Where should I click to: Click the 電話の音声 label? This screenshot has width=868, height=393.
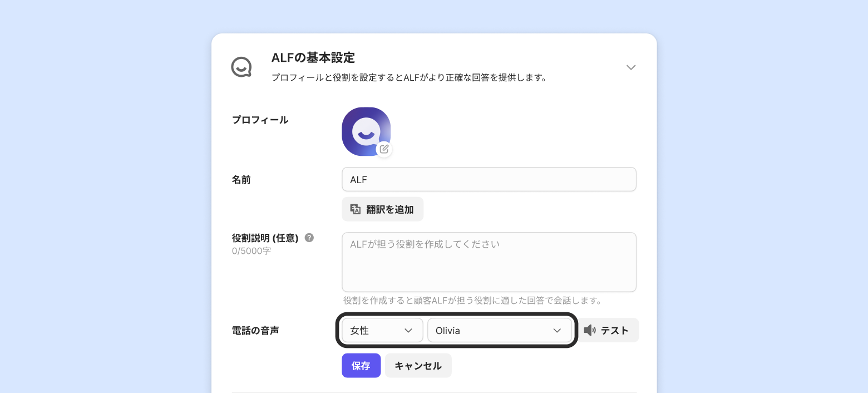click(255, 331)
